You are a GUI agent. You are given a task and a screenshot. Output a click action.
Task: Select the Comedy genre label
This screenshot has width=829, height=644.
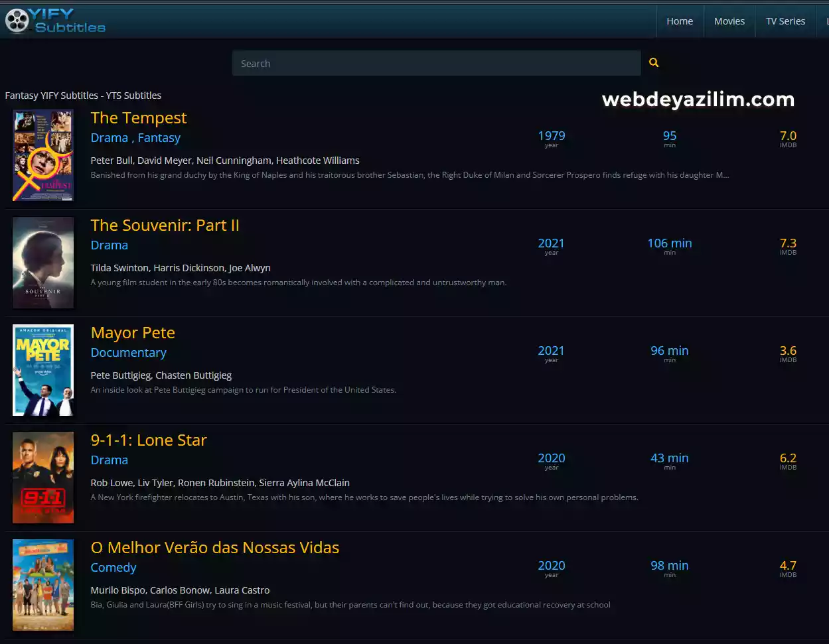pyautogui.click(x=113, y=568)
